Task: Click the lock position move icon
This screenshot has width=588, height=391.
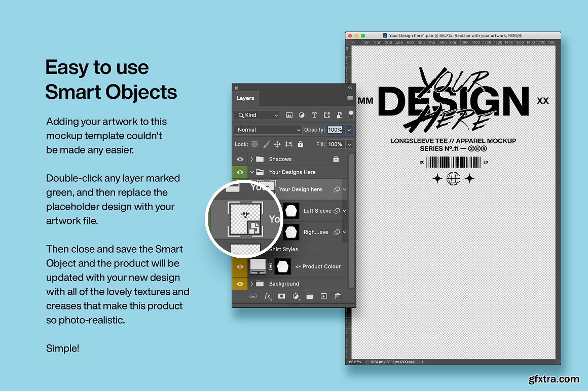Action: click(x=277, y=144)
